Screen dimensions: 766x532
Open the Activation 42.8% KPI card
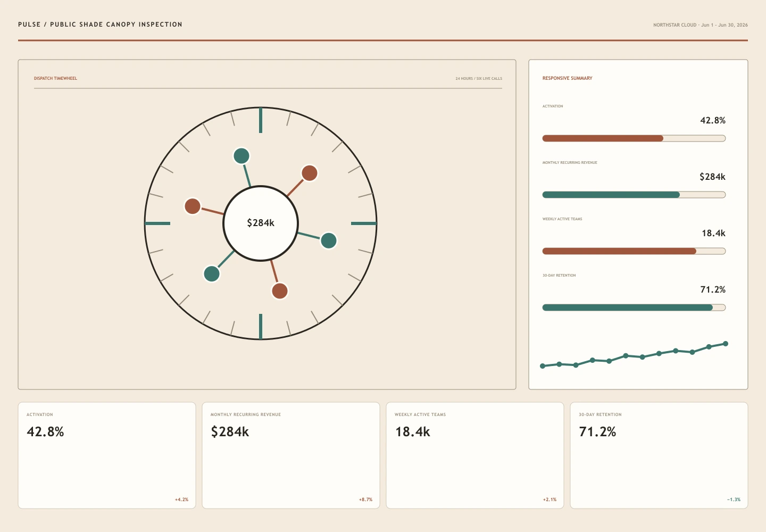point(107,455)
